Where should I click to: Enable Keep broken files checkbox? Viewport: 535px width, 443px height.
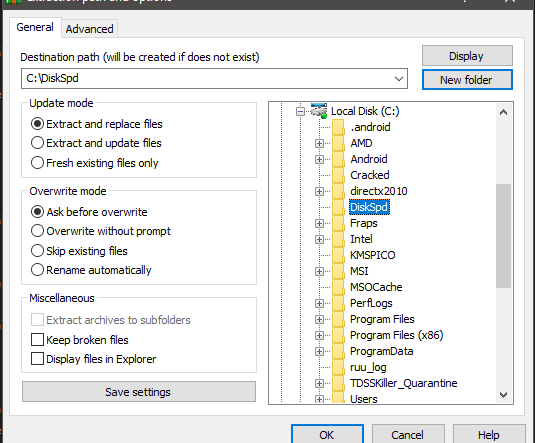(x=38, y=340)
